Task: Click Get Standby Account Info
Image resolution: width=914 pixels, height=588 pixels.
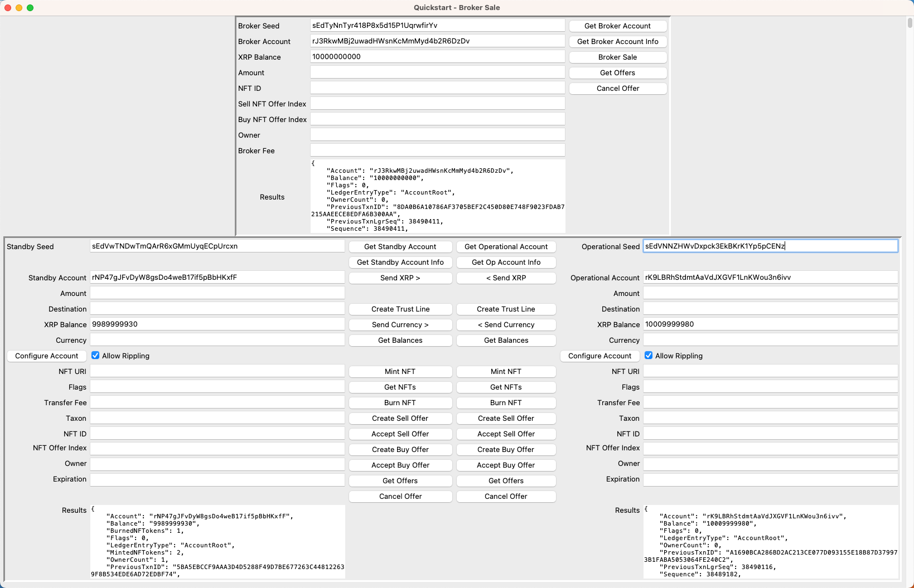Action: pos(400,262)
